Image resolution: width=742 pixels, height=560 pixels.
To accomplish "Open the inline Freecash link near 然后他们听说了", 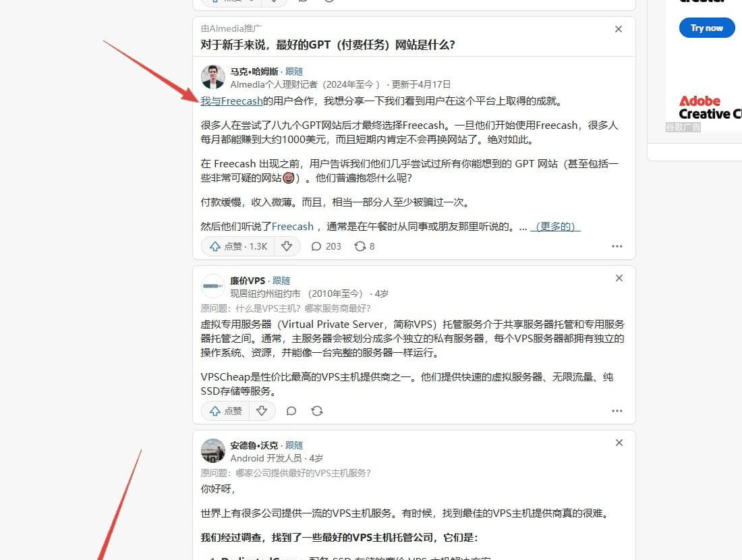I will click(293, 226).
